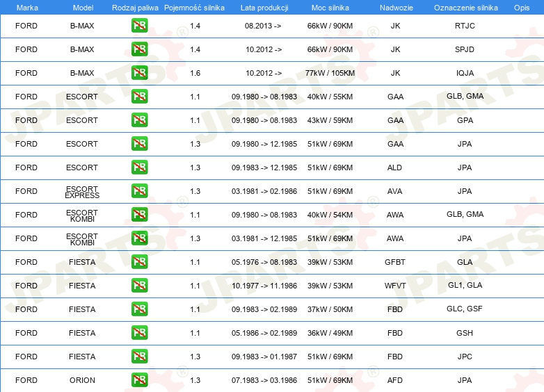This screenshot has width=544, height=392.
Task: Click engine code GL1, GLA
Action: 465,285
